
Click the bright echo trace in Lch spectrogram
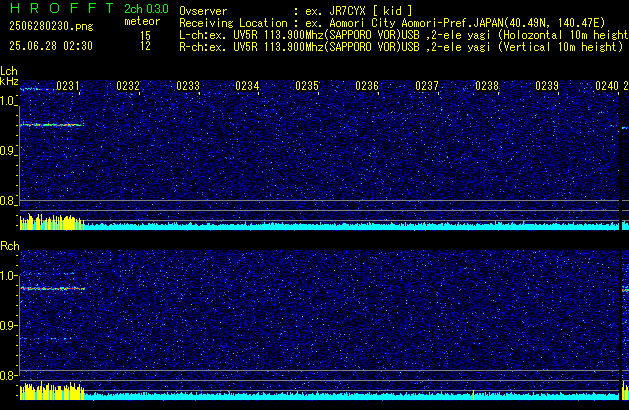point(51,125)
